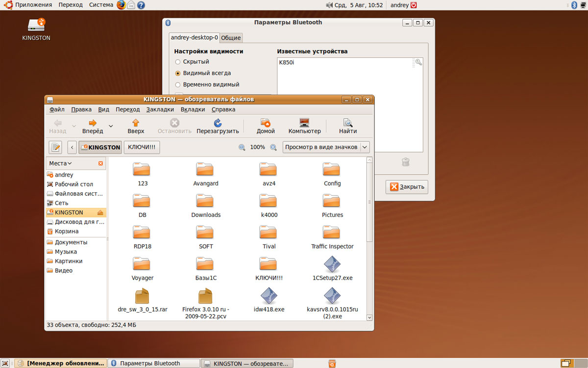The image size is (588, 368).
Task: Toggle the location text entry icon
Action: [55, 147]
